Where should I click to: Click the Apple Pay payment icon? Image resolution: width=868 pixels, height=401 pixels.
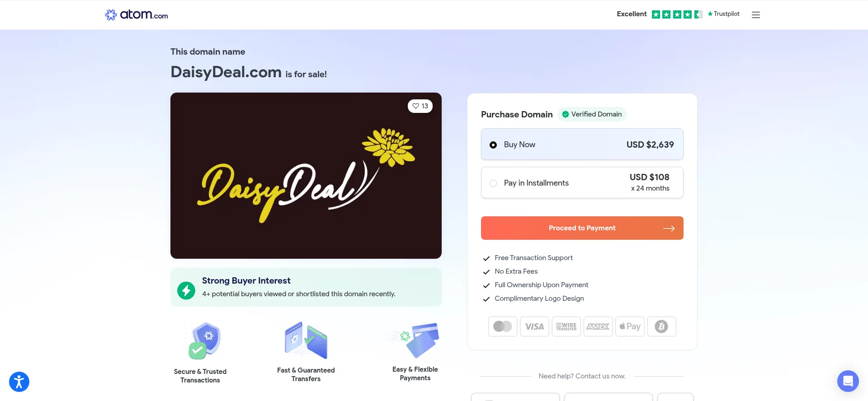(630, 326)
